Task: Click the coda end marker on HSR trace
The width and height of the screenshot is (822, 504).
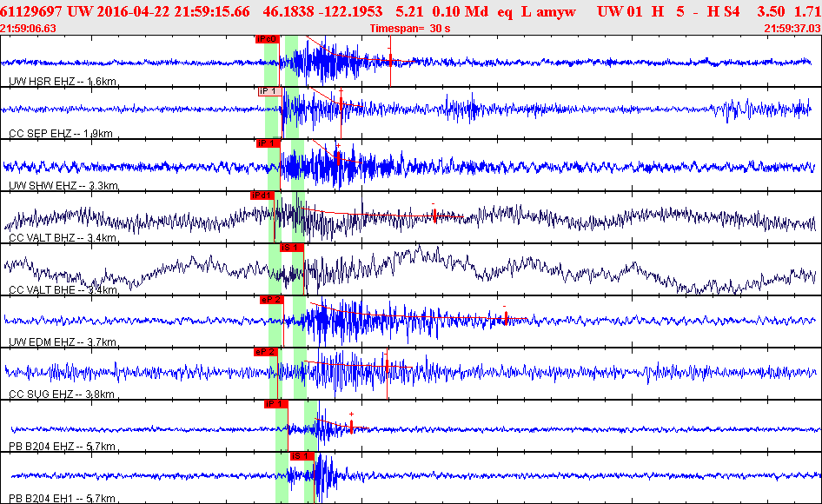Action: 390,61
